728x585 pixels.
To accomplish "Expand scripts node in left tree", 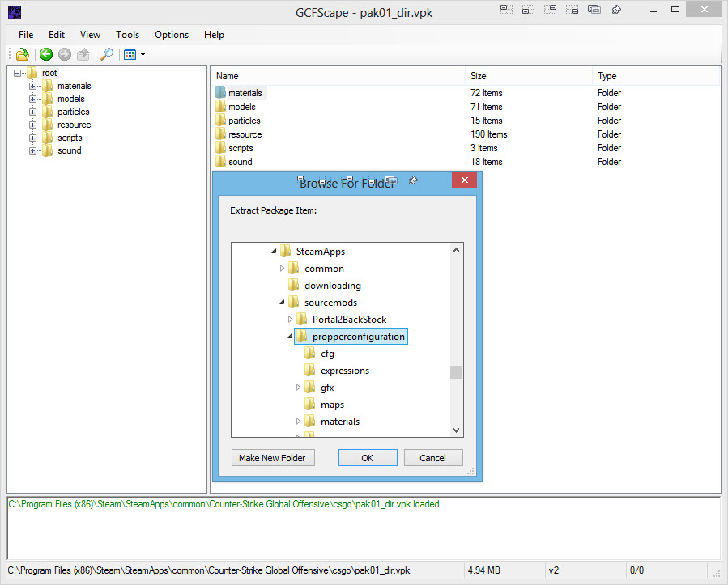I will pyautogui.click(x=32, y=138).
